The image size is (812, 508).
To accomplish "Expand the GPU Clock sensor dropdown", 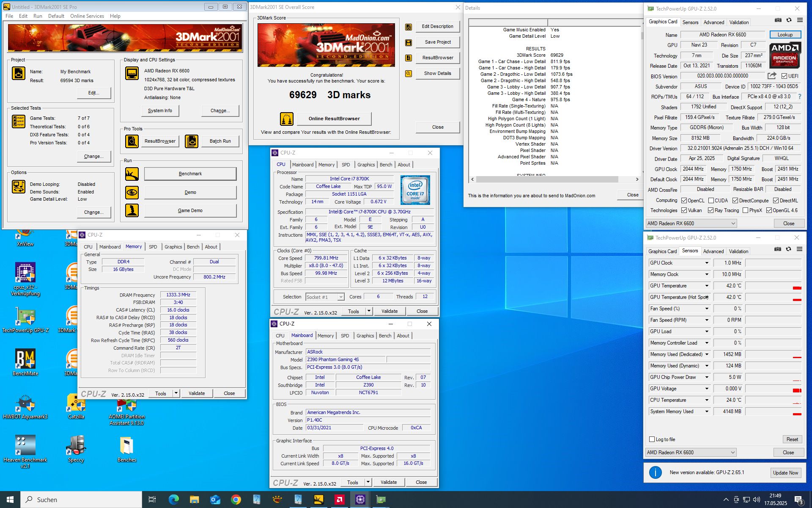I will click(x=706, y=263).
